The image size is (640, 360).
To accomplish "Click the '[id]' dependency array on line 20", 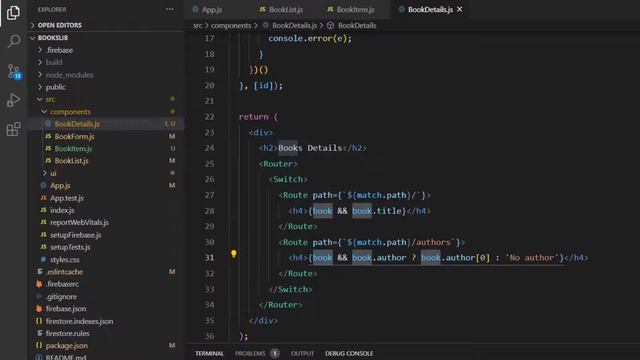I will 263,85.
